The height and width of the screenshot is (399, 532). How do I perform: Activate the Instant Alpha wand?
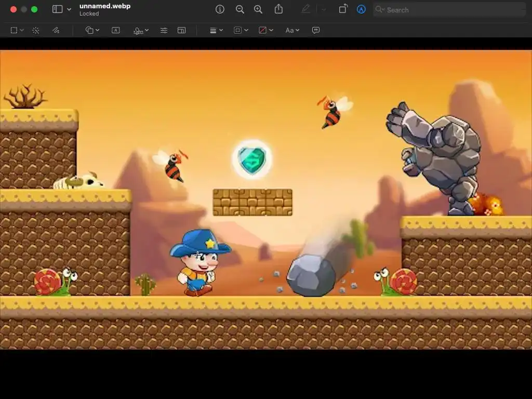point(36,30)
